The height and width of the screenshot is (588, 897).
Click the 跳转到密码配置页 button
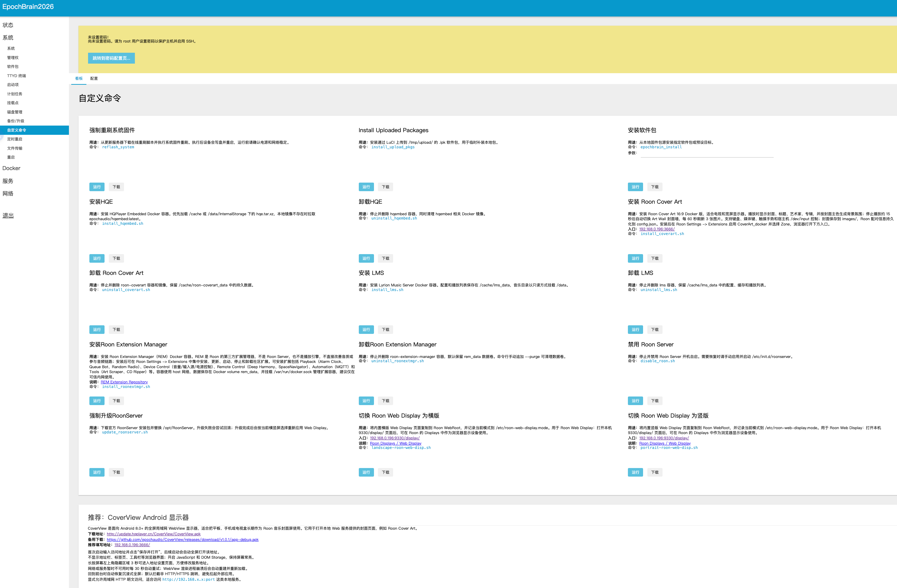click(111, 58)
